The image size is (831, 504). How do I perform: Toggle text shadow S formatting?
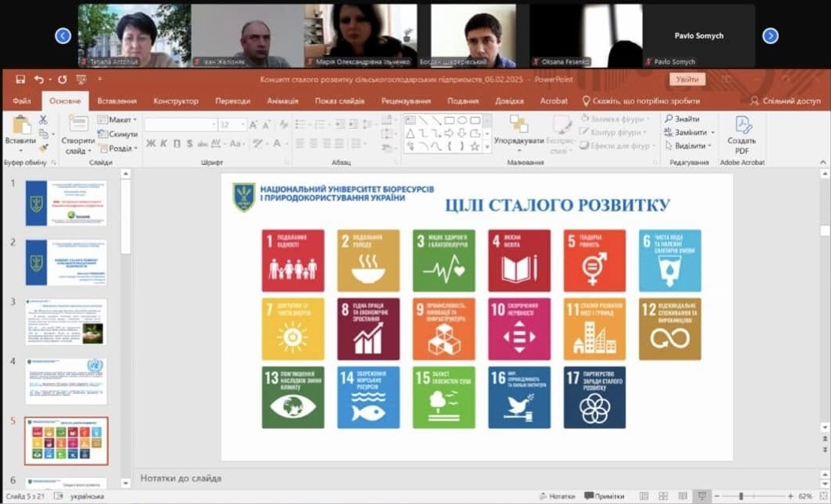190,143
